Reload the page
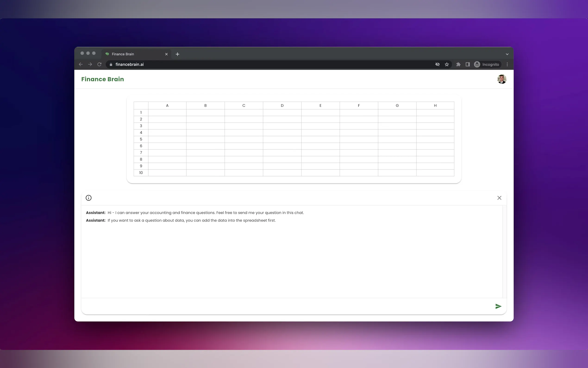 coord(99,64)
